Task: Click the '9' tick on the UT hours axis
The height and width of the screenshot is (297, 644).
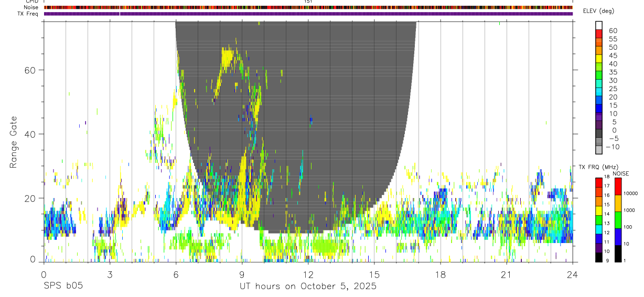Action: coord(242,274)
